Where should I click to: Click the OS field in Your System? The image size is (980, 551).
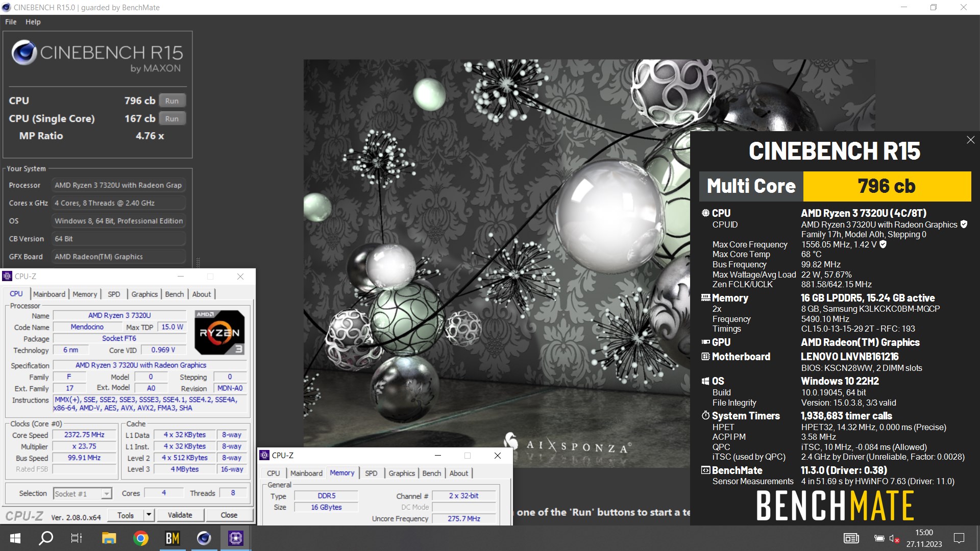point(118,221)
